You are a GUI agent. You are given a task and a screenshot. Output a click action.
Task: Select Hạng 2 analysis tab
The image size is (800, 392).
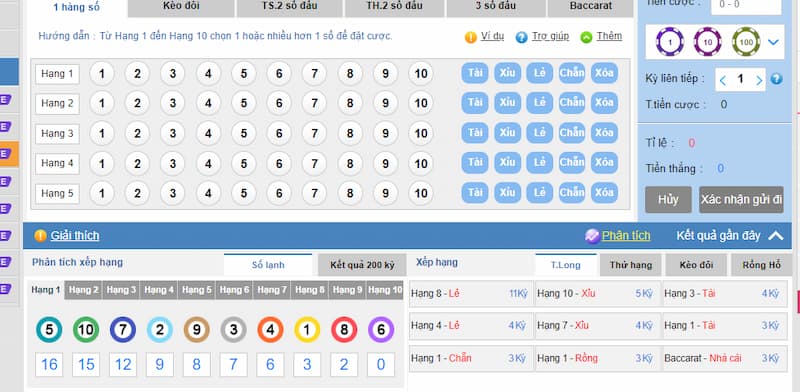(84, 290)
